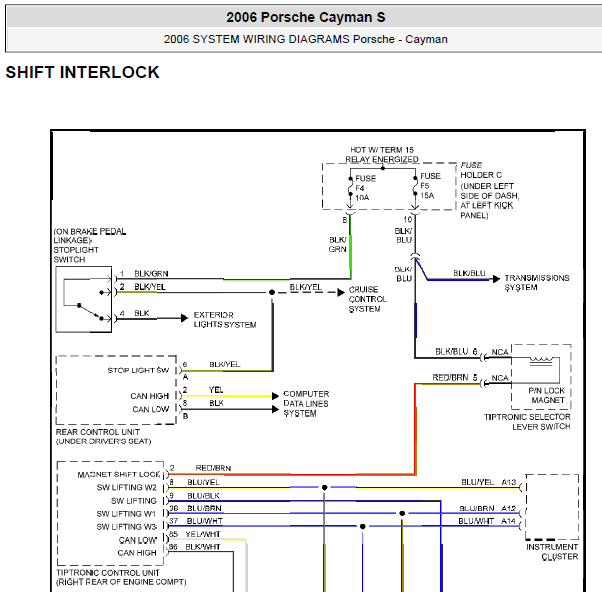
Task: Click the "HOT W/ TERM 15 RELAY ENERGIZED" label
Action: [x=382, y=154]
